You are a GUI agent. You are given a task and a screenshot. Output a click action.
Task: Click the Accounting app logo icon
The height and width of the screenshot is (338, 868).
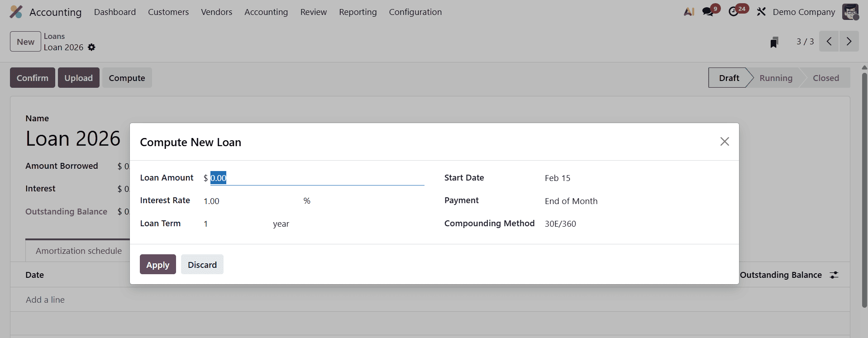pyautogui.click(x=16, y=12)
